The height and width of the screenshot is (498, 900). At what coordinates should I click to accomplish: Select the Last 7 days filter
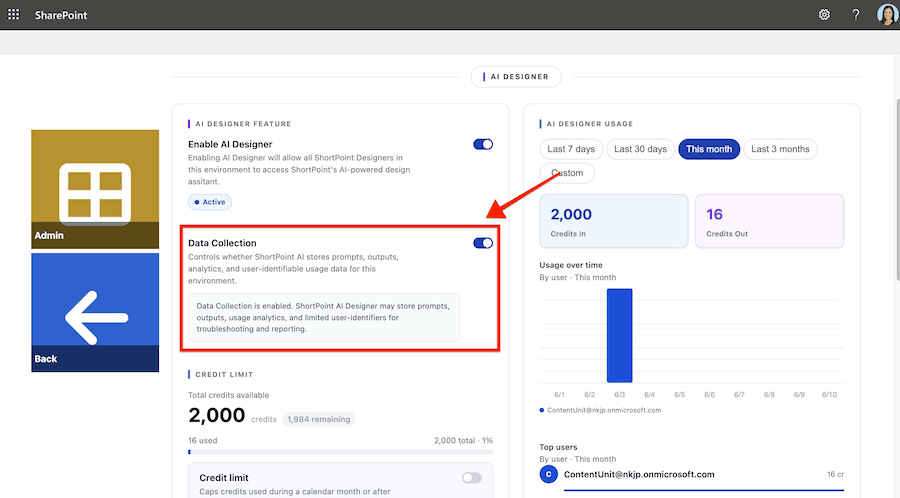[571, 149]
